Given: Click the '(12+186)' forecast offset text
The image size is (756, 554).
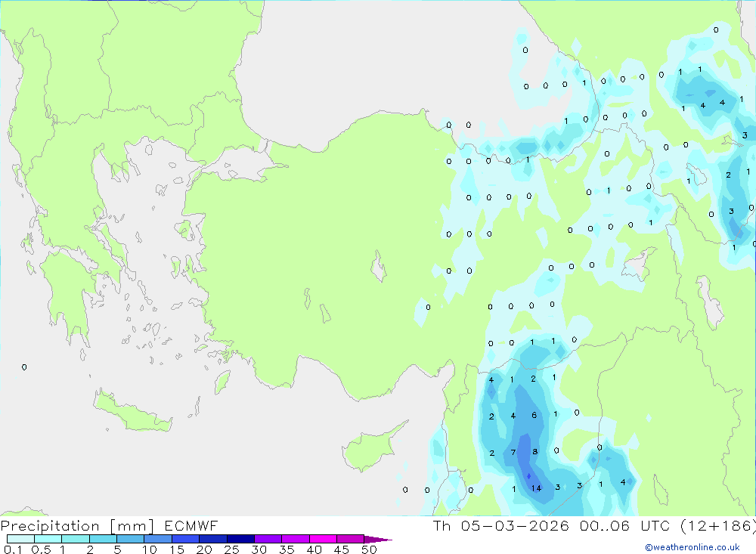Looking at the screenshot, I should pyautogui.click(x=718, y=525).
